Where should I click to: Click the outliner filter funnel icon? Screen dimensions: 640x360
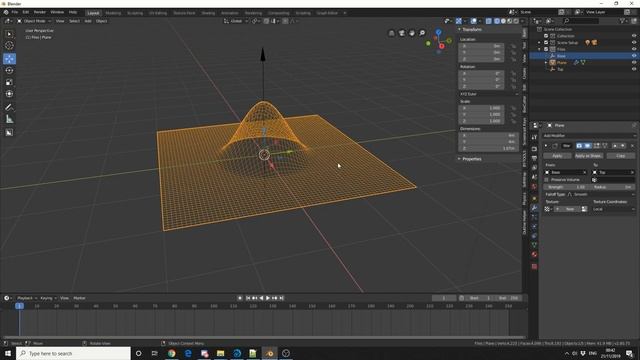[622, 20]
